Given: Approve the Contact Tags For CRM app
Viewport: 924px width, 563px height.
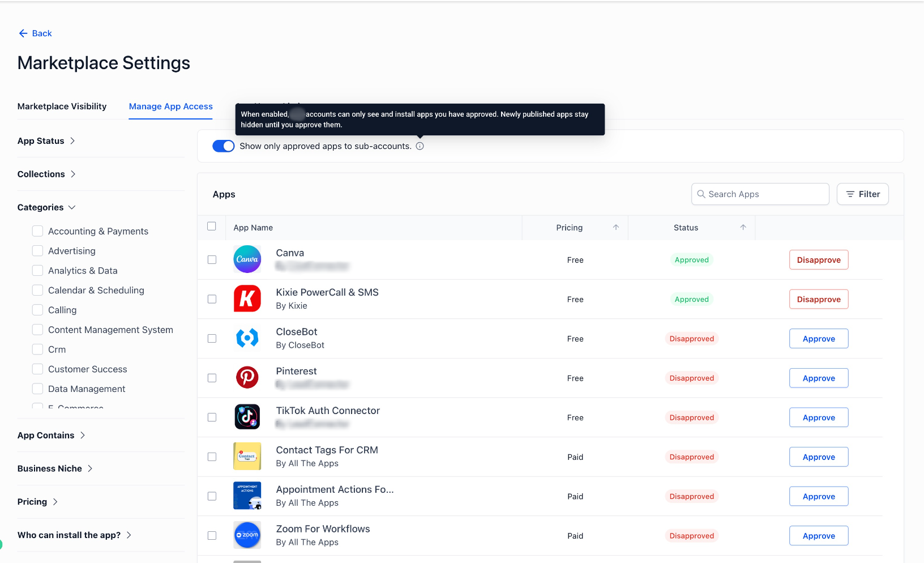Looking at the screenshot, I should pos(819,457).
